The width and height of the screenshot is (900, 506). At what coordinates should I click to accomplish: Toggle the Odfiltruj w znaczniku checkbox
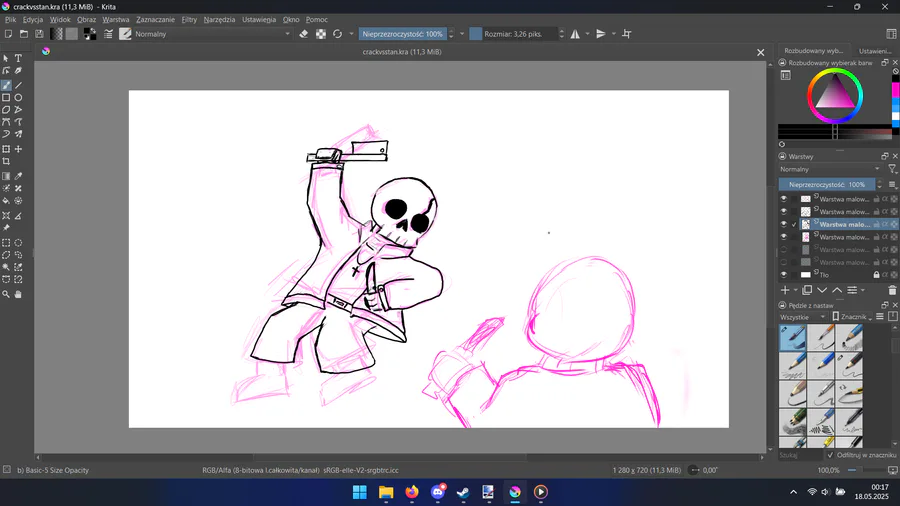coord(830,455)
